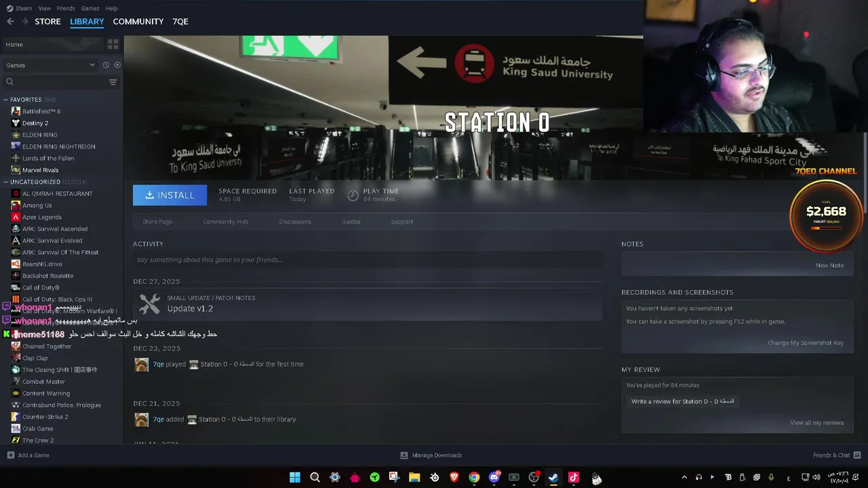The width and height of the screenshot is (868, 488).
Task: Open the Windows Start menu
Action: click(295, 477)
